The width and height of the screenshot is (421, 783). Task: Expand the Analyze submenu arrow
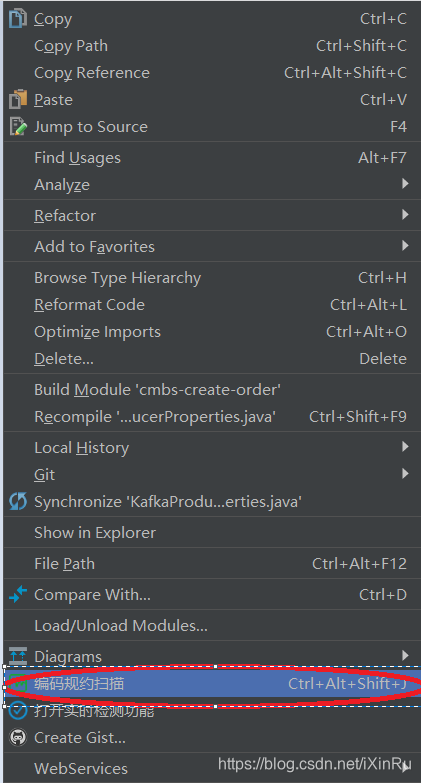405,184
